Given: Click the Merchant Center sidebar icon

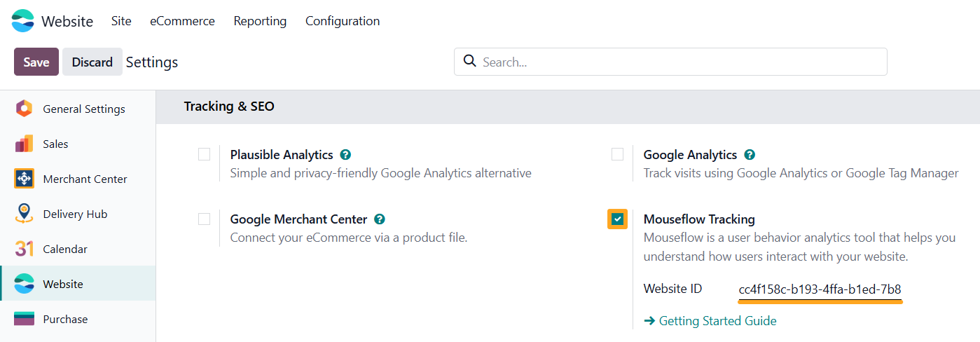Looking at the screenshot, I should coord(24,179).
